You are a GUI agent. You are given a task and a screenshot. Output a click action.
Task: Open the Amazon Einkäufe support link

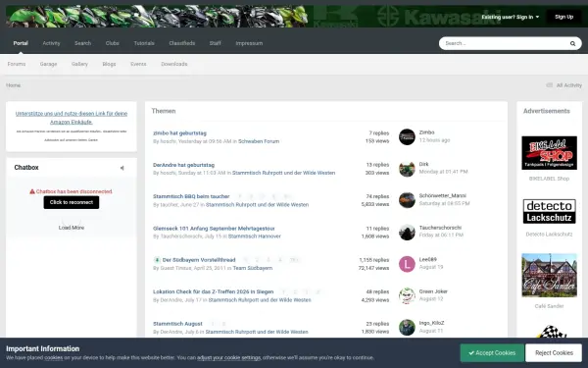(72, 118)
